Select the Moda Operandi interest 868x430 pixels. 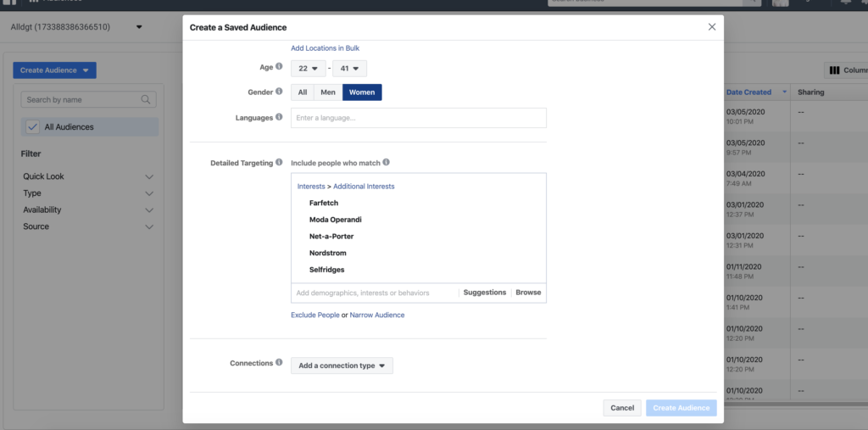335,220
